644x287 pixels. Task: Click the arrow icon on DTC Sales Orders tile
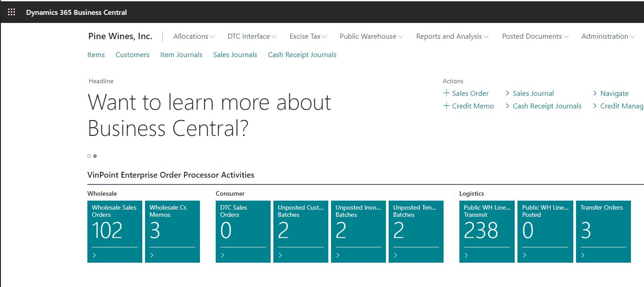point(222,255)
